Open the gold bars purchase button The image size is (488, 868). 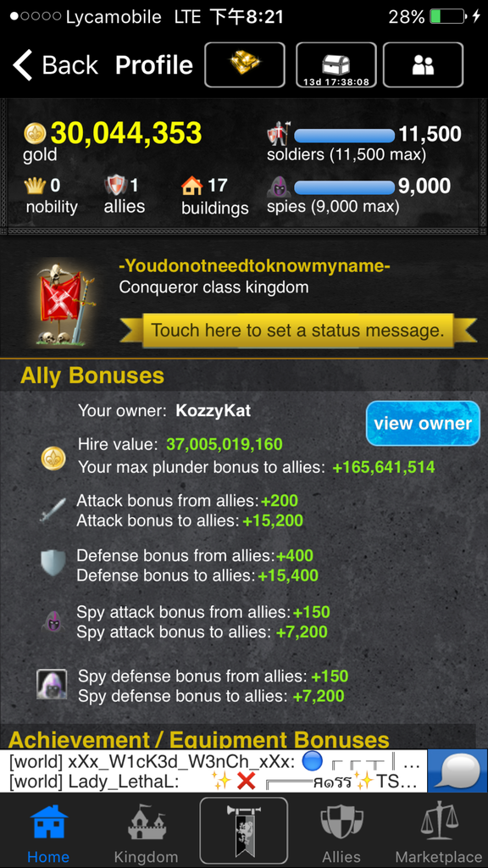click(x=245, y=64)
